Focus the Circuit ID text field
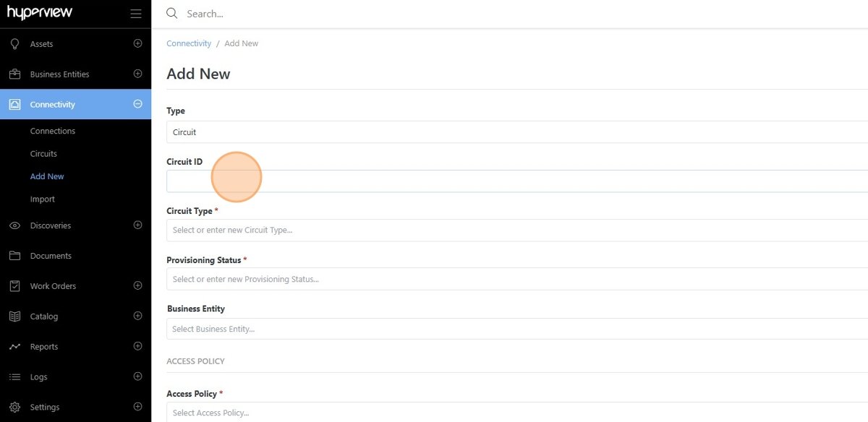The image size is (868, 422). click(517, 181)
